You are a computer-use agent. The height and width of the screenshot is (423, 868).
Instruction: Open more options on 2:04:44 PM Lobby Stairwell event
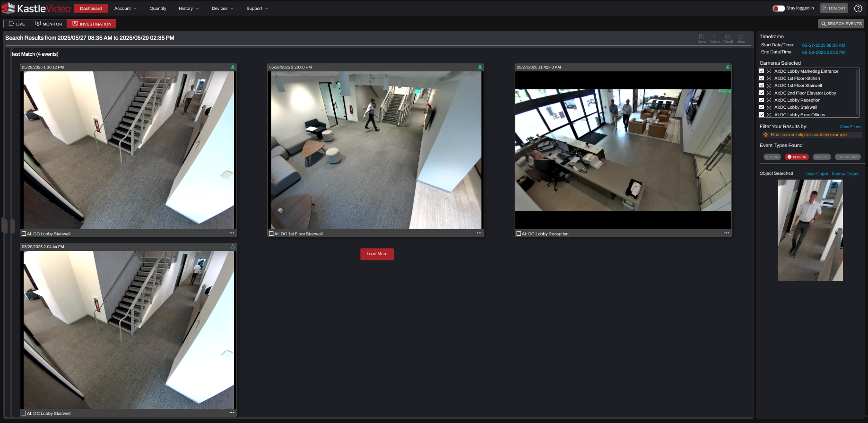tap(232, 413)
